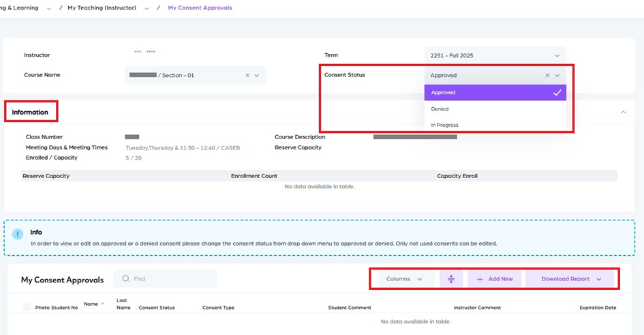Open the Columns dropdown
The height and width of the screenshot is (335, 644).
point(405,279)
